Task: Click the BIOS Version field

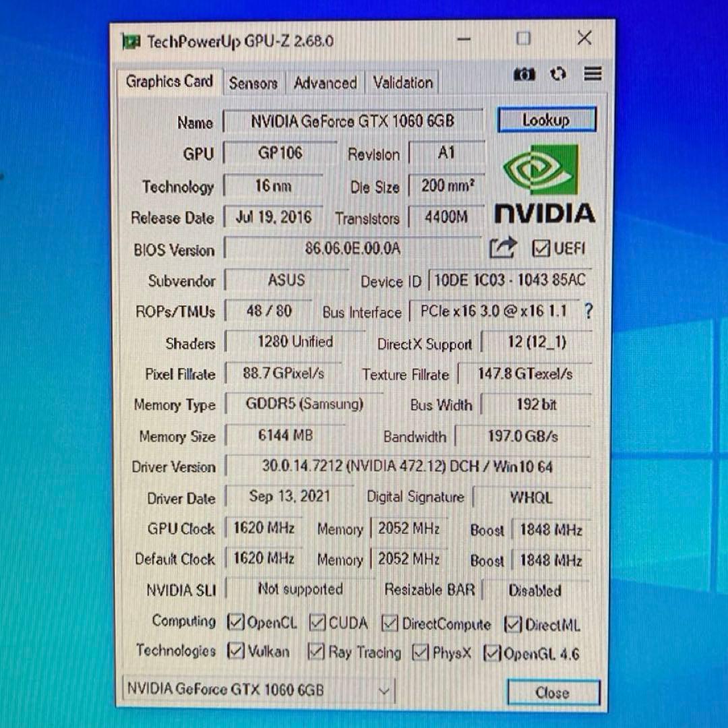Action: tap(352, 249)
